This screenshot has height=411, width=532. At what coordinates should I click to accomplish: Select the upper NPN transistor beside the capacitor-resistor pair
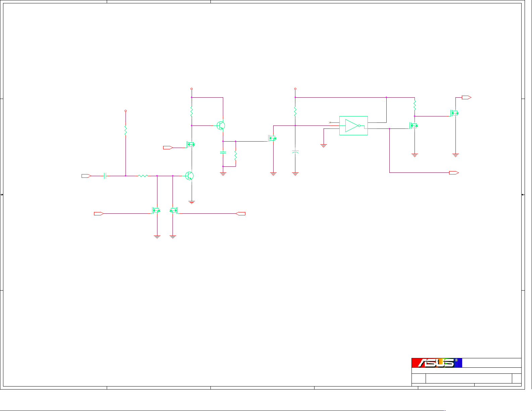[221, 126]
